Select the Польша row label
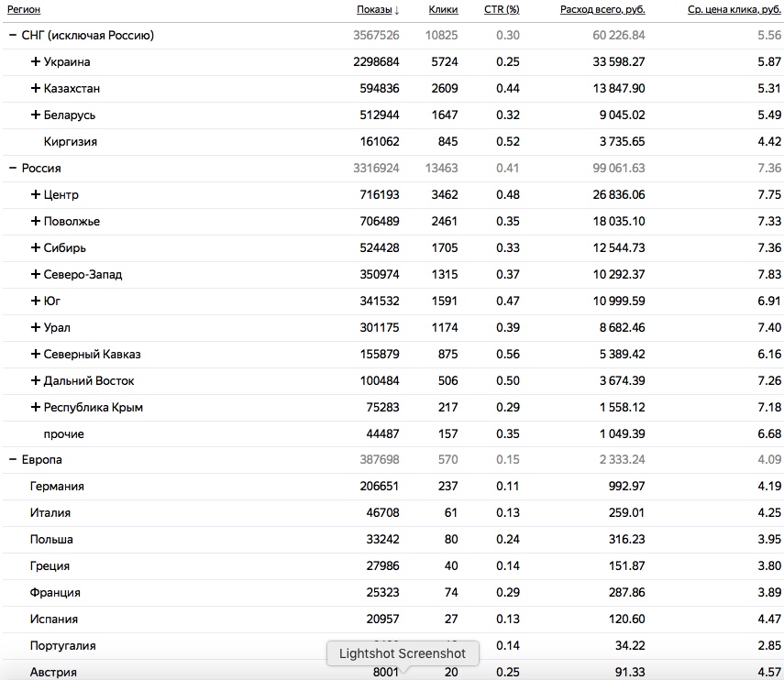The image size is (784, 680). (x=51, y=539)
